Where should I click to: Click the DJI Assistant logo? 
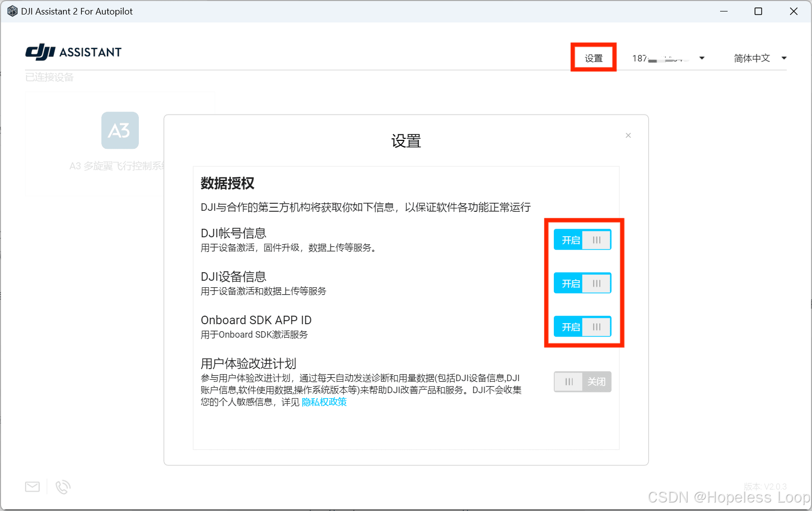[x=73, y=52]
